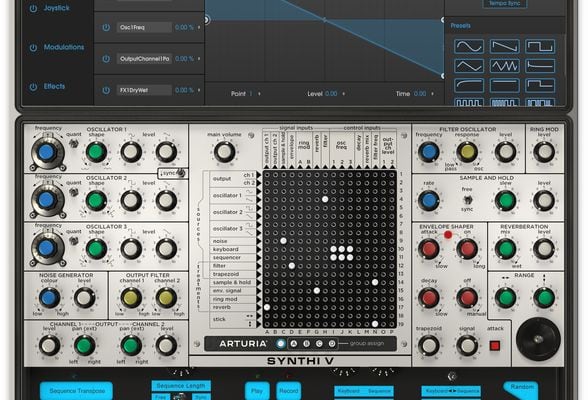588x400 pixels.
Task: Click the white pin in the filter row
Action: coord(291,266)
